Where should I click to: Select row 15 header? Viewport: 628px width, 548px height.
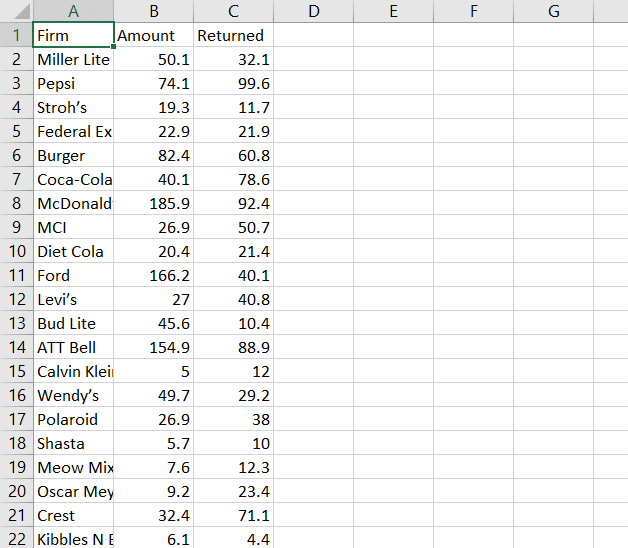(16, 371)
